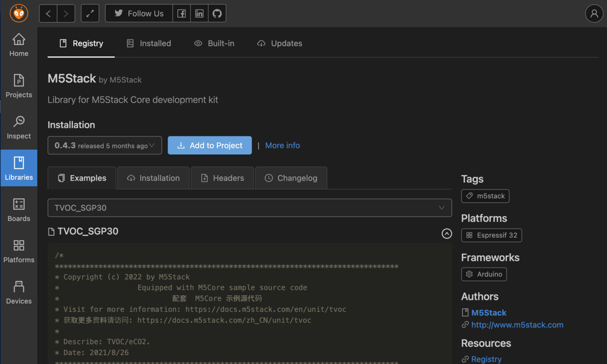This screenshot has width=607, height=364.
Task: Click the PlatformIO ant logo
Action: (19, 13)
